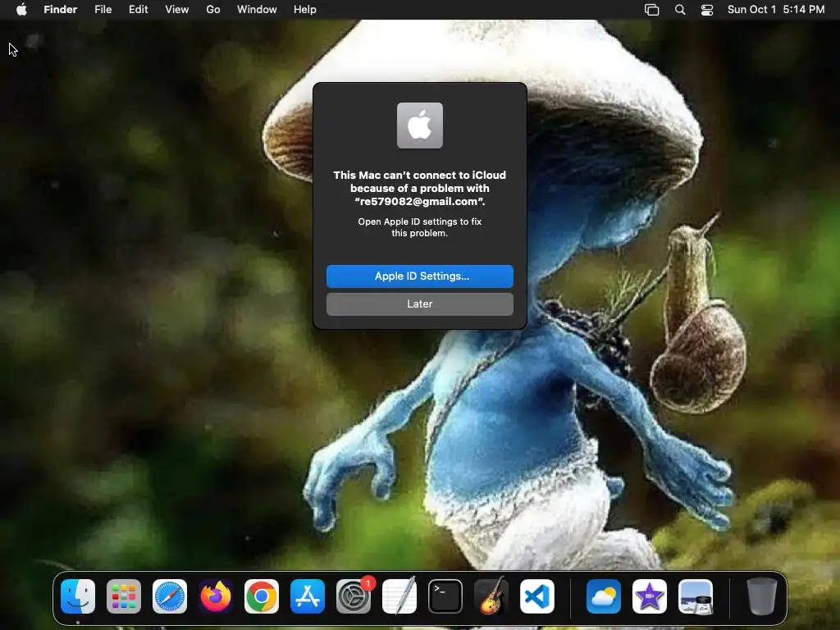This screenshot has height=630, width=840.
Task: Open the Weather app in Dock
Action: pyautogui.click(x=604, y=596)
